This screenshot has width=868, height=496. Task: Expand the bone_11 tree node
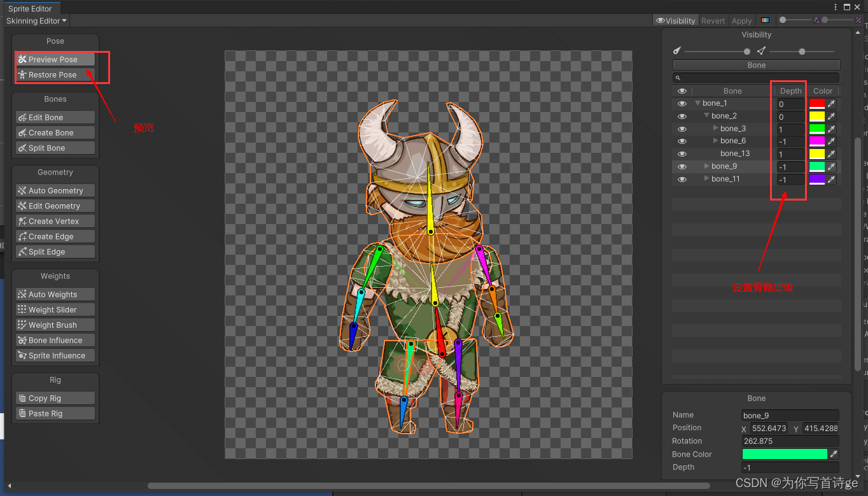[x=706, y=179]
